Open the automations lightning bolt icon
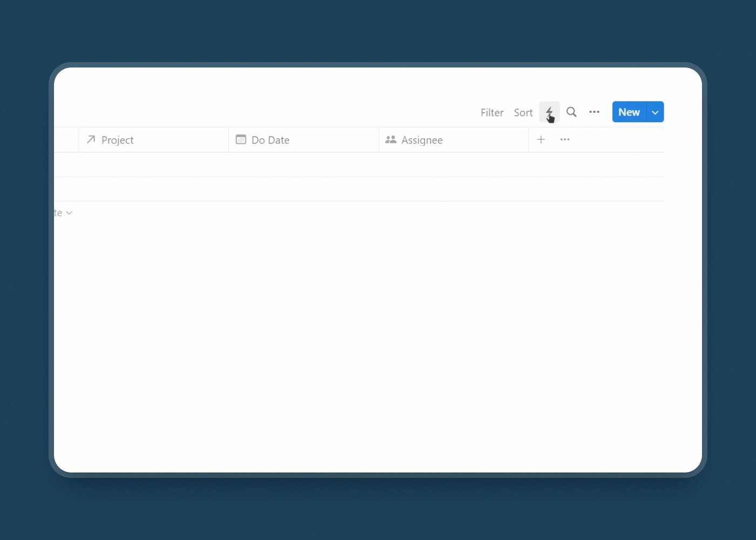This screenshot has height=540, width=756. (x=549, y=112)
